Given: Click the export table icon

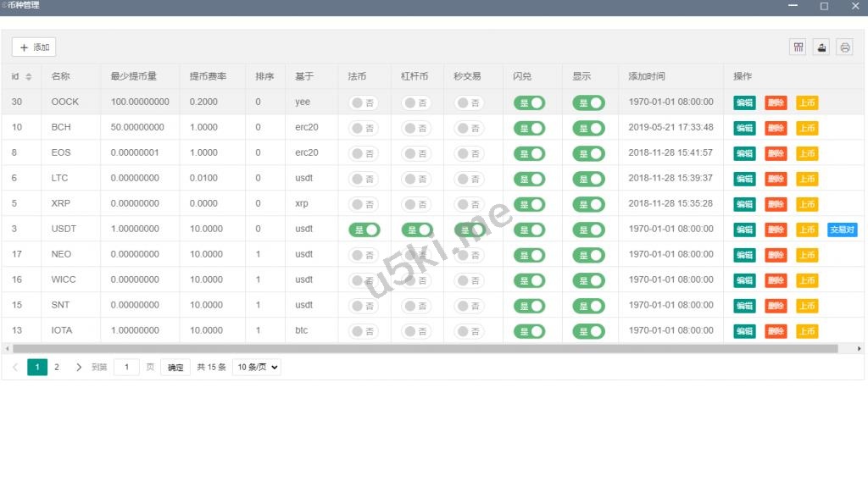Looking at the screenshot, I should point(821,47).
